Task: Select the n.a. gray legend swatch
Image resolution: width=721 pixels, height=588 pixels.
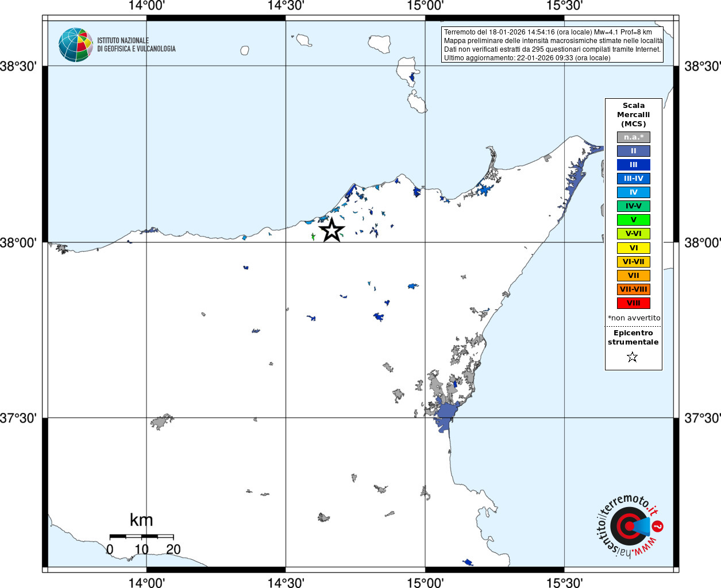Action: [x=634, y=137]
